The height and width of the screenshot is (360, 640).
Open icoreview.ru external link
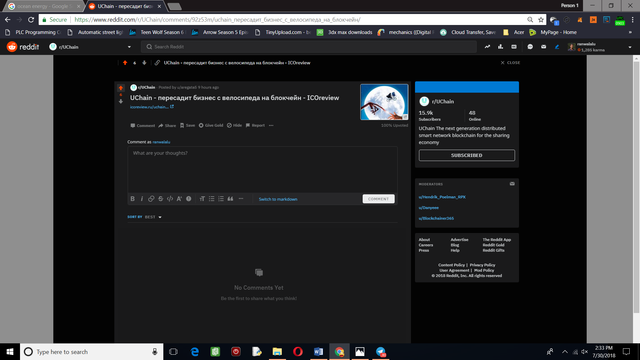(x=152, y=107)
